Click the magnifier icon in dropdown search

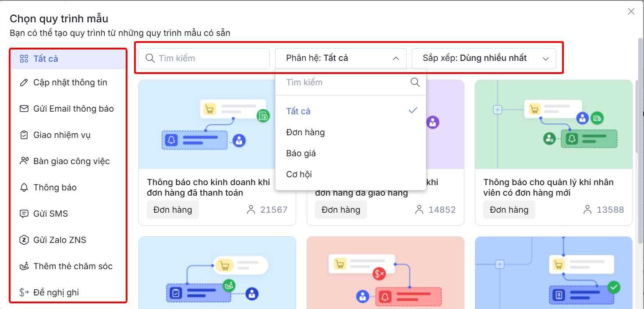(x=415, y=83)
